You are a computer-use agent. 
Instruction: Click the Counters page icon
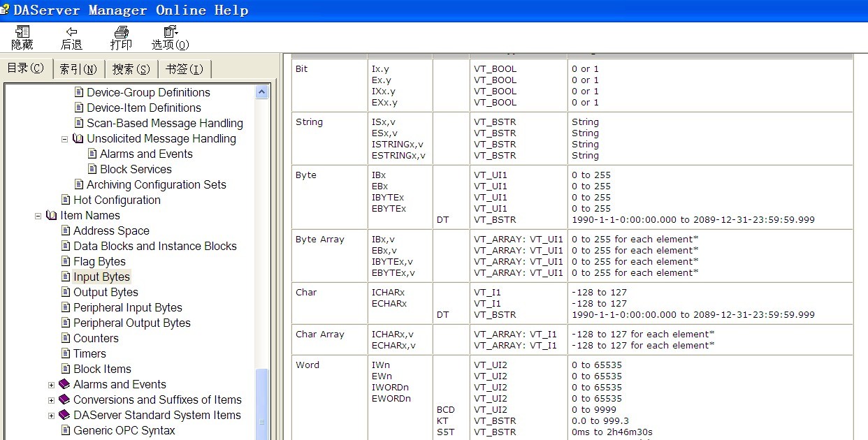[x=66, y=338]
